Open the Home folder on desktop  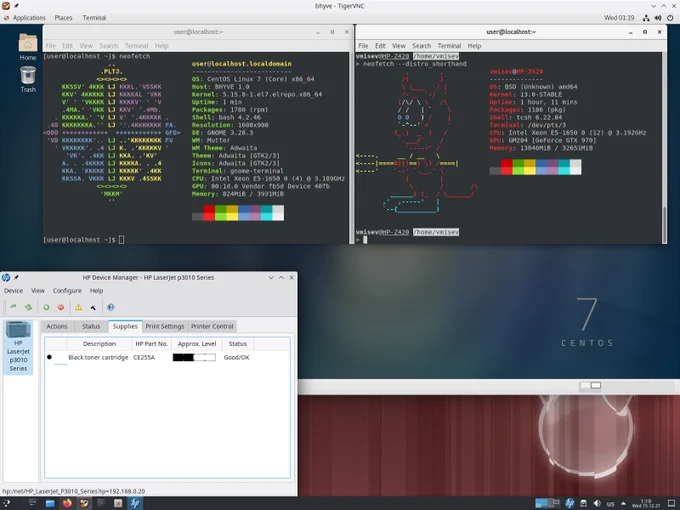tap(28, 47)
